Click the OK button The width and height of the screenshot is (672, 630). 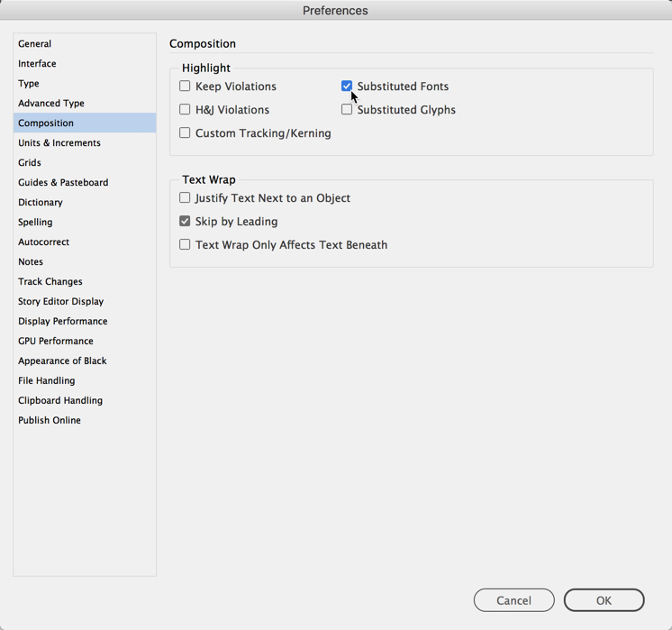click(x=604, y=600)
